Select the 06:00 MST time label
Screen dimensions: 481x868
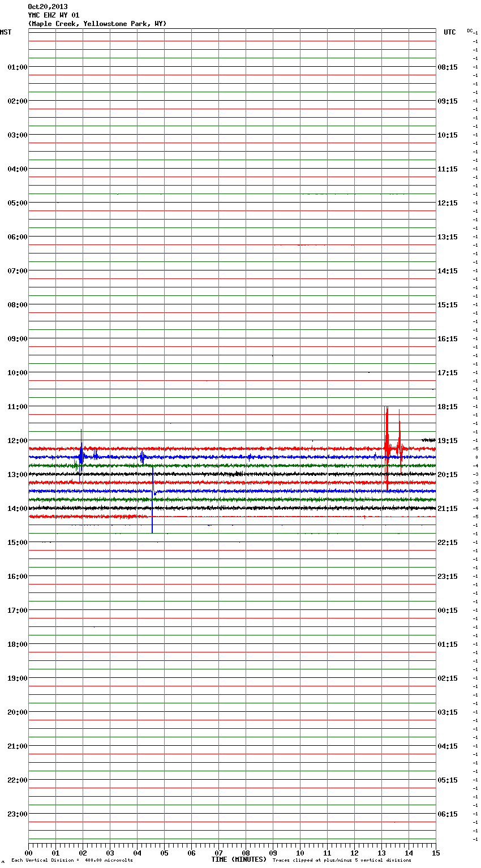coord(18,237)
